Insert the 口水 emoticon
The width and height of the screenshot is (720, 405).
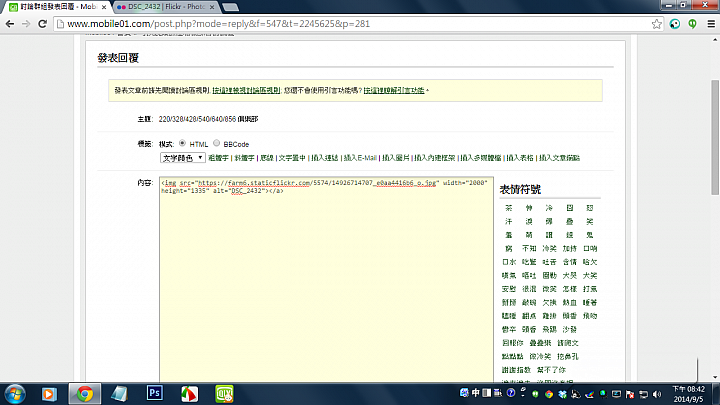coord(509,262)
